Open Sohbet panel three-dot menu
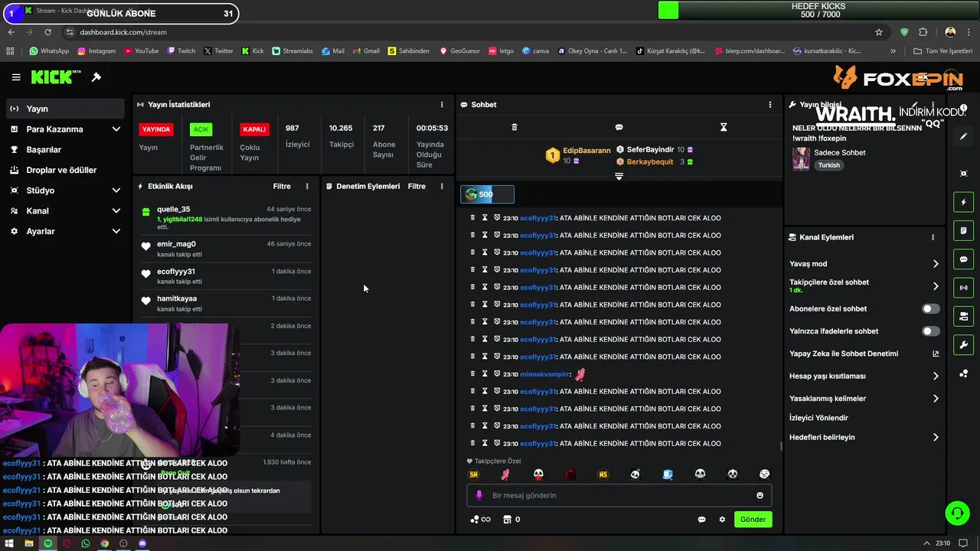 (770, 105)
